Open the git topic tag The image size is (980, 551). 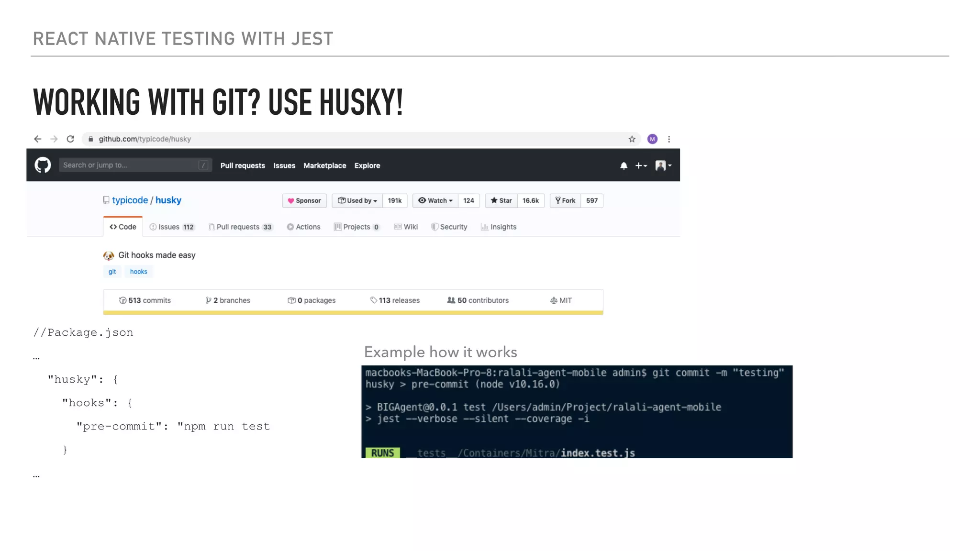pos(112,272)
